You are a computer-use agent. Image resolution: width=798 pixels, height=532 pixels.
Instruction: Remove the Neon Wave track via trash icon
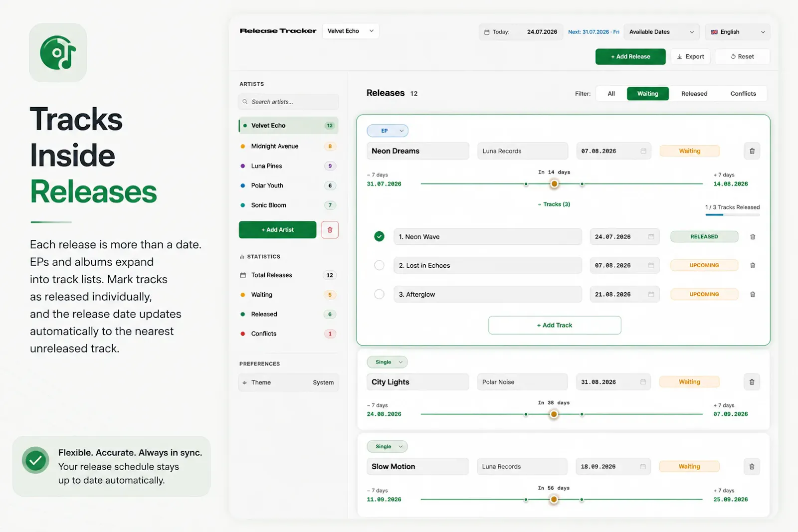click(753, 237)
